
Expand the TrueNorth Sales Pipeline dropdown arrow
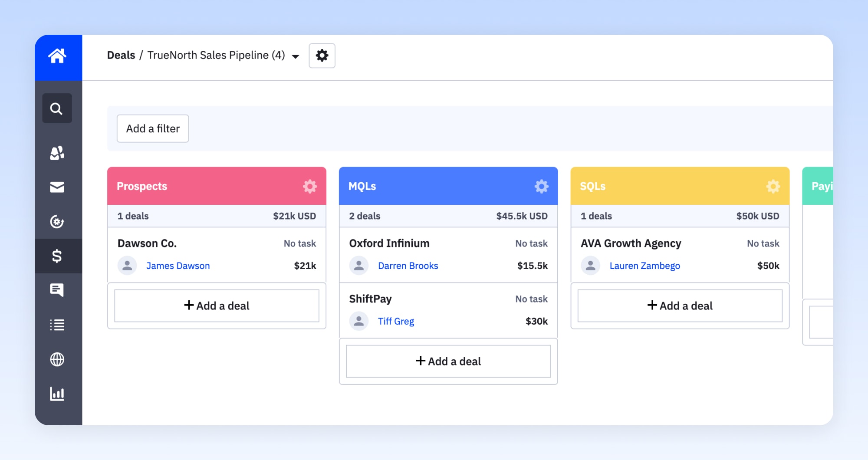[x=296, y=56]
